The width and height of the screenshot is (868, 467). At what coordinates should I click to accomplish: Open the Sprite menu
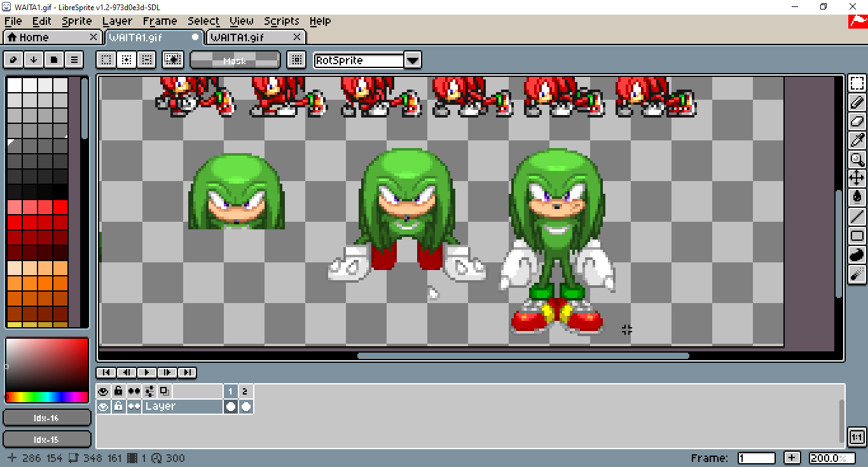click(x=77, y=21)
